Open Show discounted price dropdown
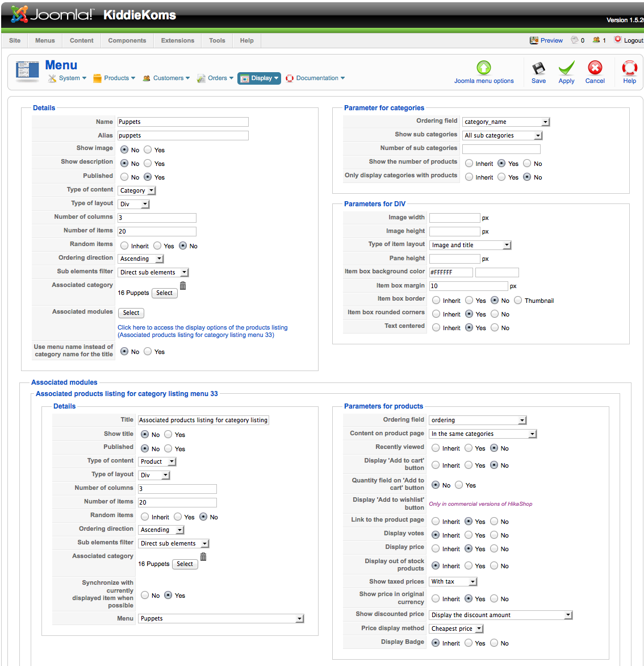 [x=500, y=615]
